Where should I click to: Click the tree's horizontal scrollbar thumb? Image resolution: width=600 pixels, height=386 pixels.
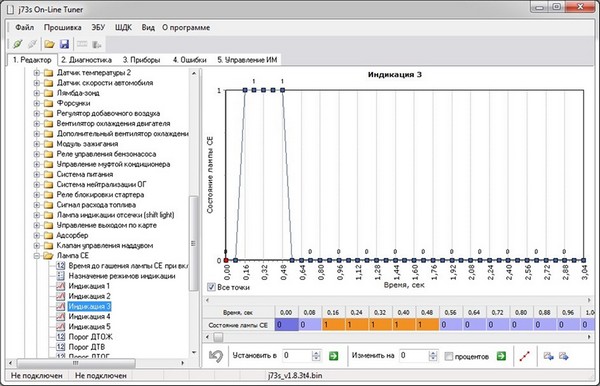click(76, 363)
